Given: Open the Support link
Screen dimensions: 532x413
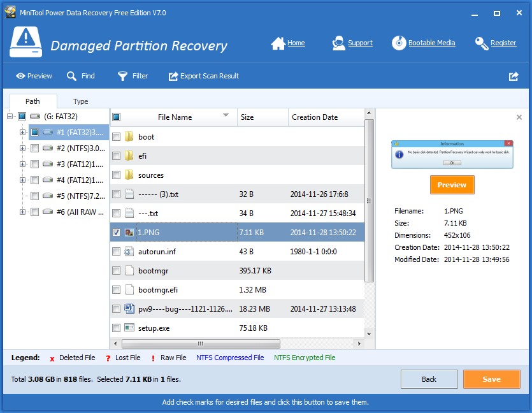Looking at the screenshot, I should tap(360, 43).
